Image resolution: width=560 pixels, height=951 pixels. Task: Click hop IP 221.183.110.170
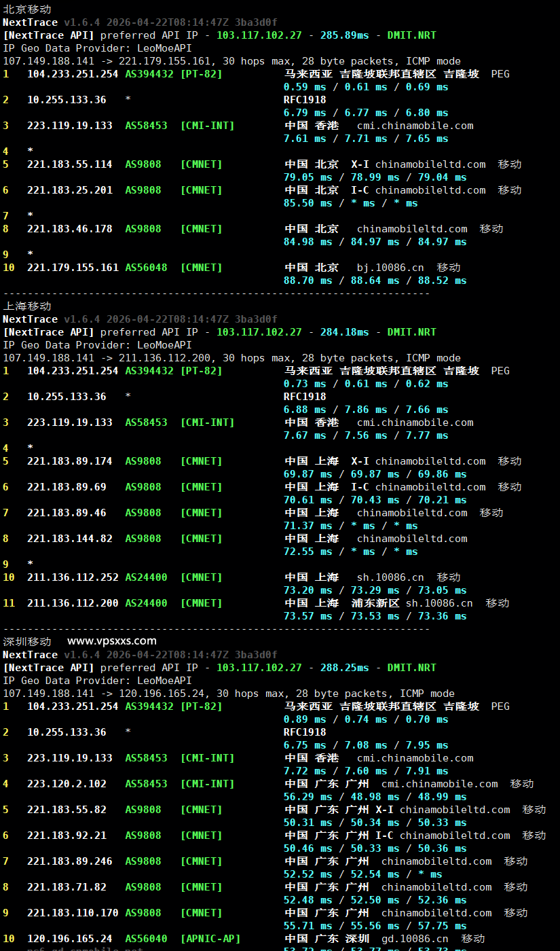[x=73, y=913]
